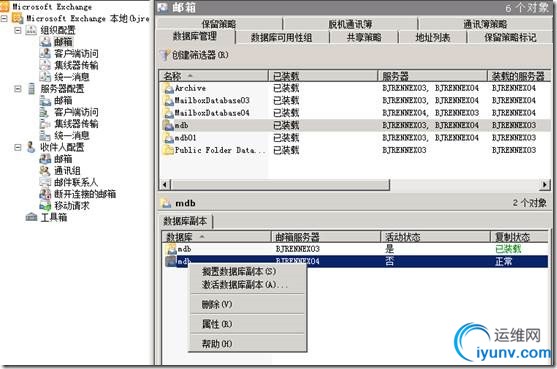
Task: Sort by the 复制状态 column header
Action: (520, 237)
